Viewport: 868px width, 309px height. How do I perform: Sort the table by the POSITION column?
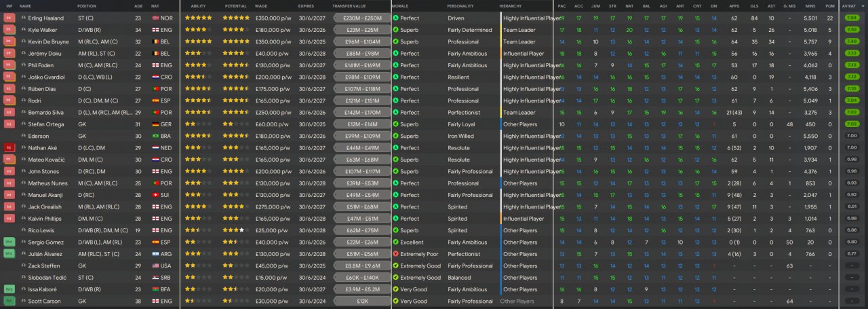click(x=86, y=5)
